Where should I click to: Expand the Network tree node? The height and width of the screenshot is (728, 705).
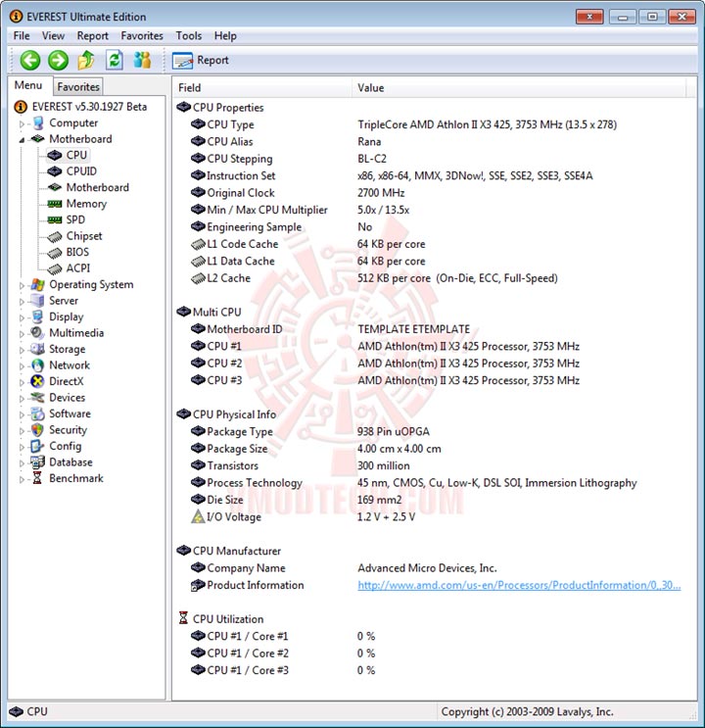[x=22, y=366]
